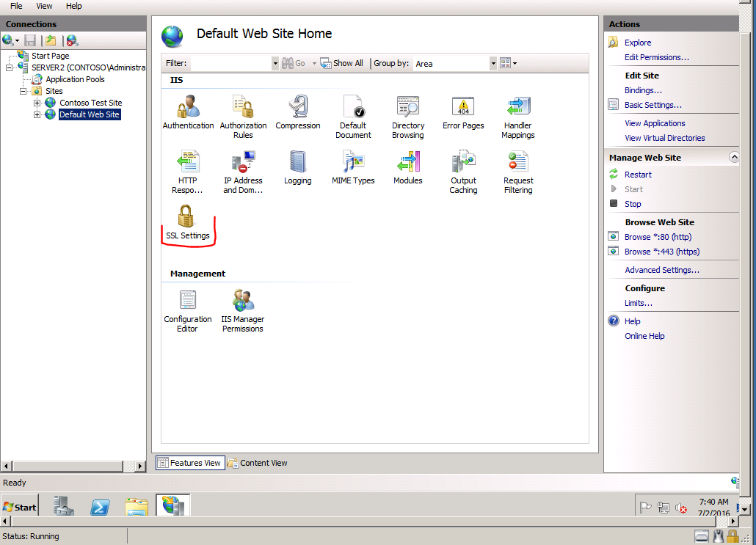The image size is (756, 545).
Task: Open the Logging feature
Action: click(x=297, y=168)
